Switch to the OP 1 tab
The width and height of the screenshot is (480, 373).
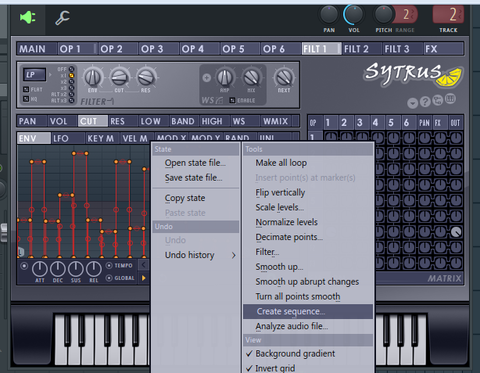tap(77, 49)
